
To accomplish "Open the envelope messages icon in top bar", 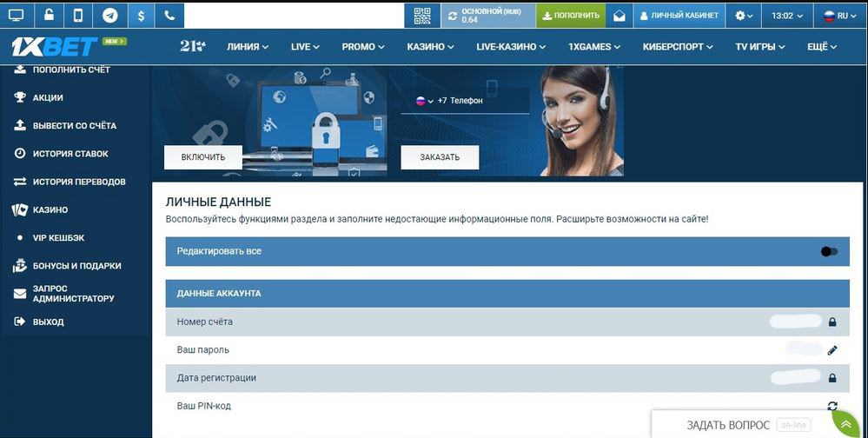I will (x=619, y=16).
